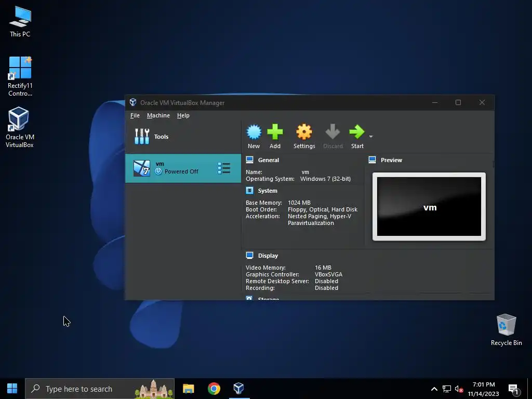Image resolution: width=532 pixels, height=399 pixels.
Task: Open This PC desktop icon
Action: click(20, 21)
